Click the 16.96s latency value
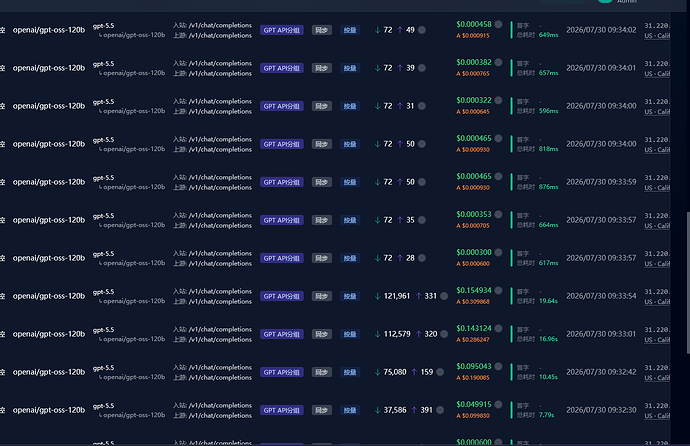The image size is (690, 446). point(548,339)
